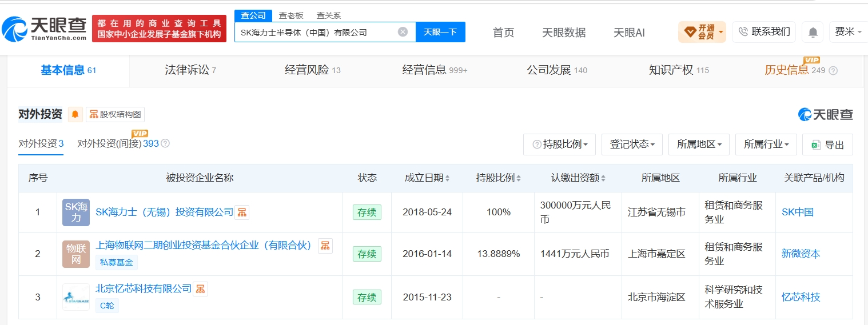Viewport: 868px width, 325px height.
Task: Sort table by 认缴出资额 column
Action: coord(578,178)
